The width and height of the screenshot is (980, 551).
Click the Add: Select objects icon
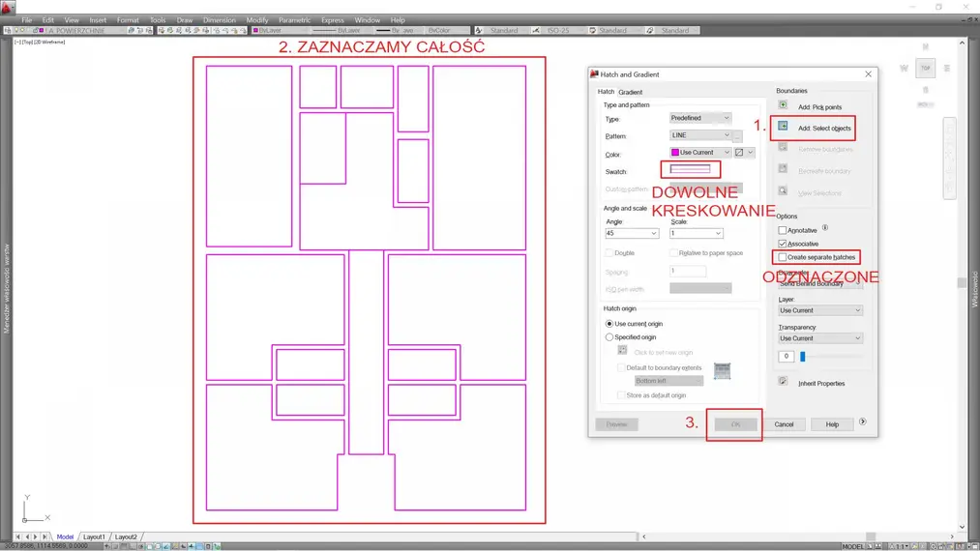[783, 127]
